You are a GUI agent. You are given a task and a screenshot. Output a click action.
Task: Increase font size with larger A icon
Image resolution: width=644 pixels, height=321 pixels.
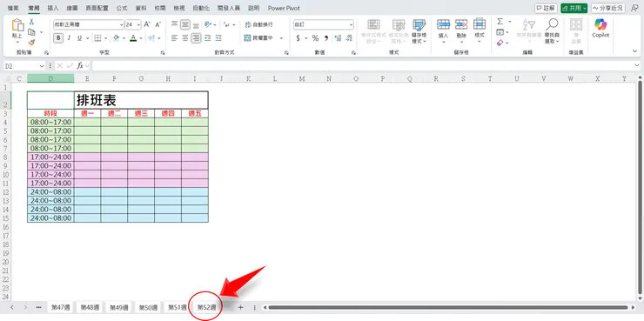click(147, 24)
